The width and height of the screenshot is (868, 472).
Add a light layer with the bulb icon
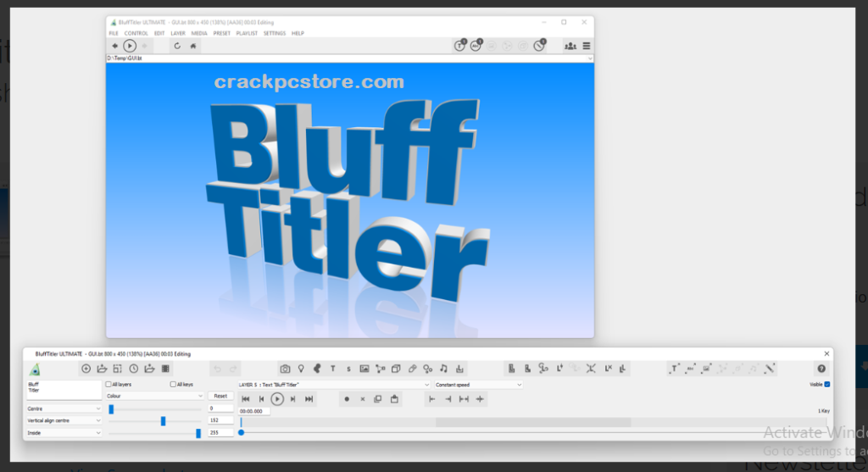(x=301, y=369)
